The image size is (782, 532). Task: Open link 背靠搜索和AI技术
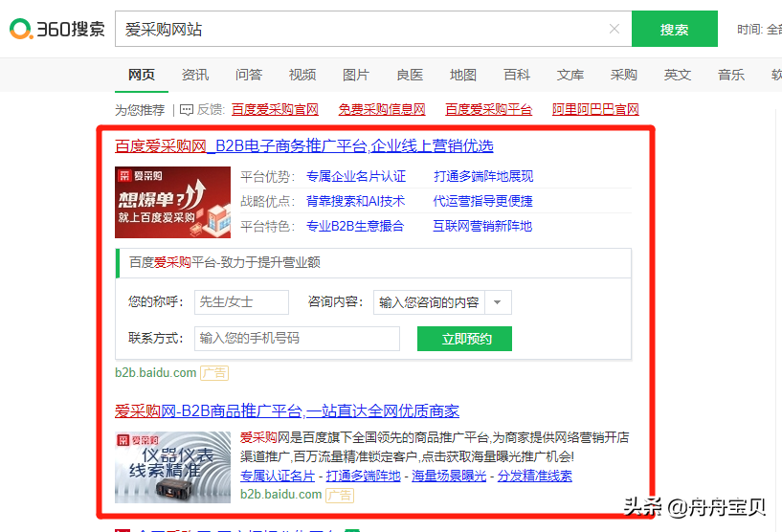click(356, 201)
